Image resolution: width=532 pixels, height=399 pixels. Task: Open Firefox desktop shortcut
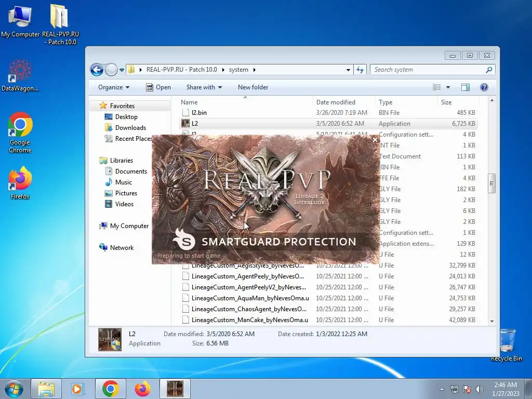20,182
